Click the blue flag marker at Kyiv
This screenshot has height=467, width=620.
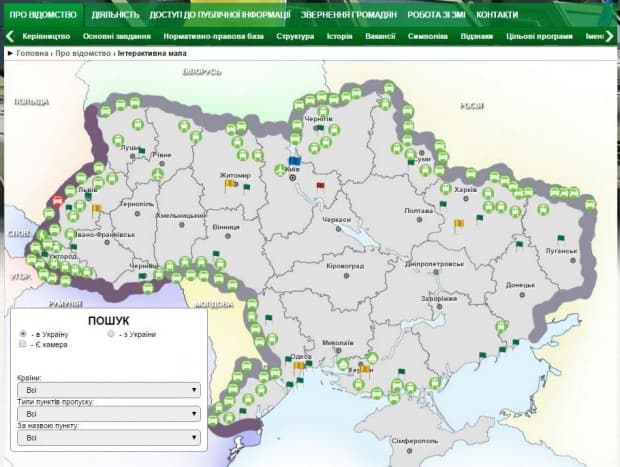click(294, 160)
